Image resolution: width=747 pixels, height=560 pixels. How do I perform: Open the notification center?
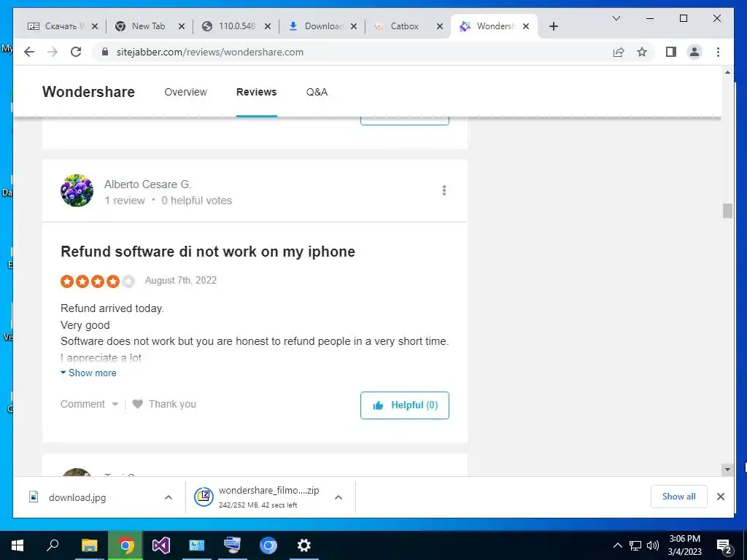724,546
